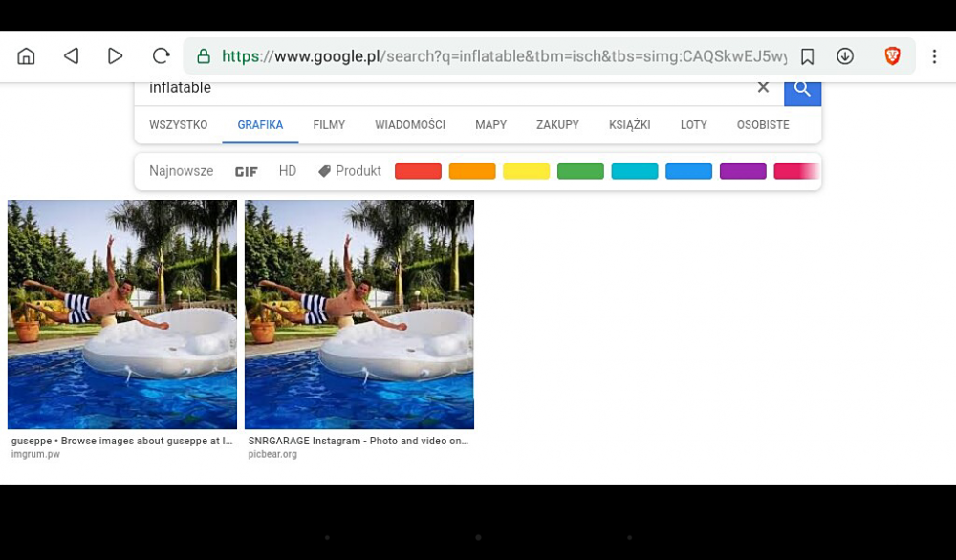
Task: Navigate back to previous page
Action: point(71,56)
